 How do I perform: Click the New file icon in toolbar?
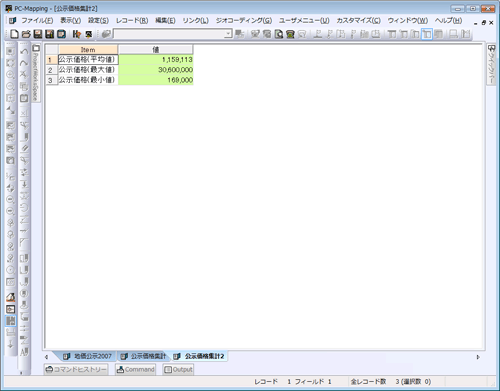point(14,34)
